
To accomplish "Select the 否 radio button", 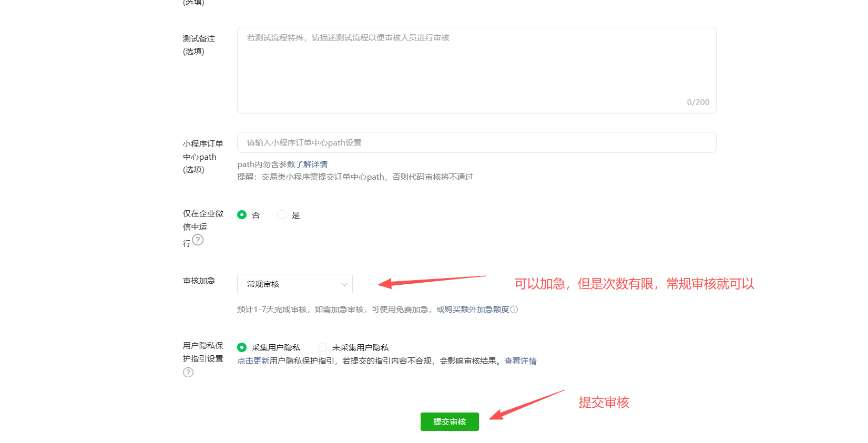I will (x=242, y=215).
